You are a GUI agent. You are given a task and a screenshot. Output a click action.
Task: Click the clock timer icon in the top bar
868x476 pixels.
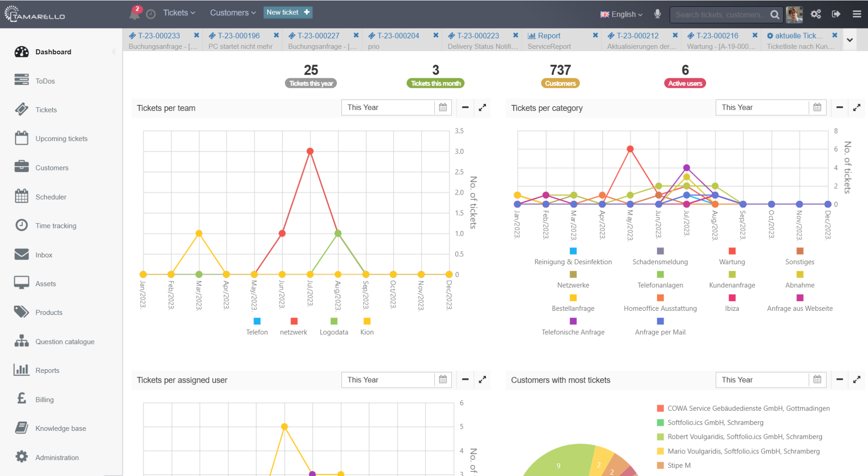(x=151, y=14)
